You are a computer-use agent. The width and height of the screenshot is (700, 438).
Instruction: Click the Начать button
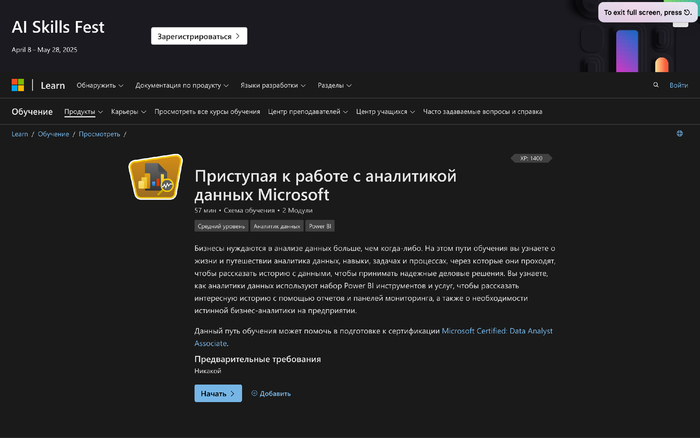[218, 393]
